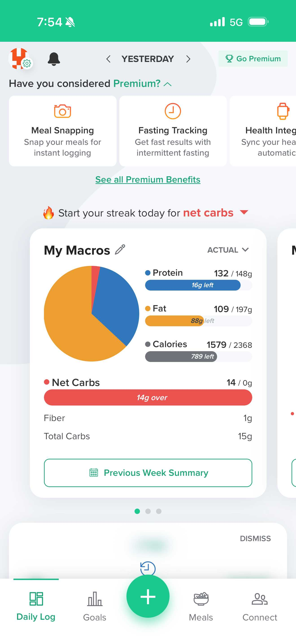Go to next day arrow
This screenshot has width=296, height=644.
[188, 59]
